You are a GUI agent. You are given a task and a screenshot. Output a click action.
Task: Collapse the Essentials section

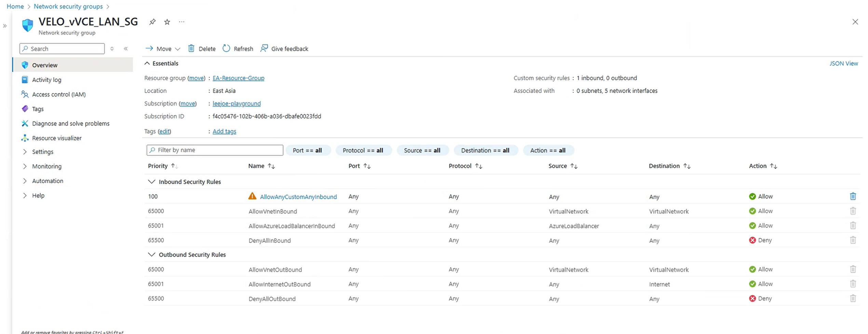click(147, 64)
